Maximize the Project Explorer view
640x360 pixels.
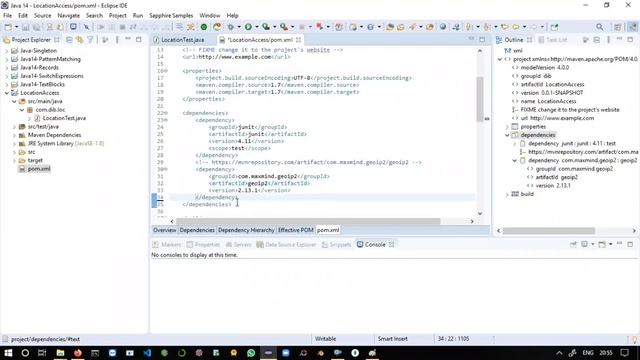[x=139, y=40]
